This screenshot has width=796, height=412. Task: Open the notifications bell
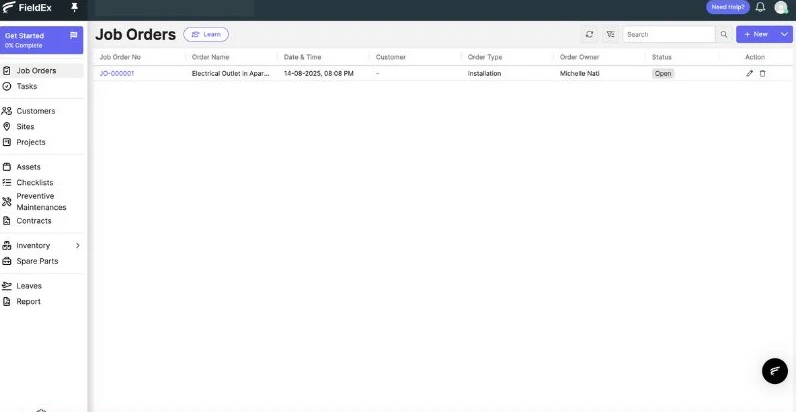click(760, 7)
